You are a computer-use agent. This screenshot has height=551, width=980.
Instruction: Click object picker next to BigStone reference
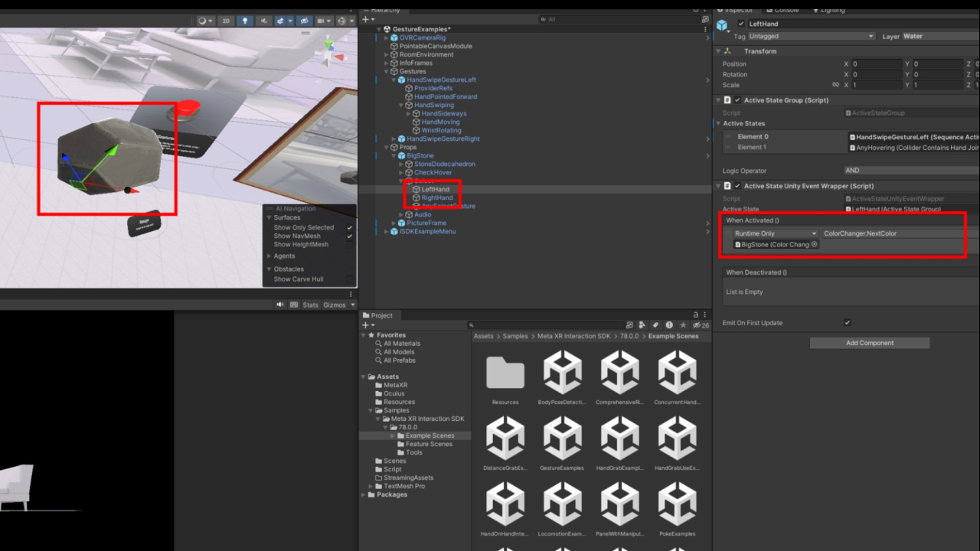click(814, 245)
